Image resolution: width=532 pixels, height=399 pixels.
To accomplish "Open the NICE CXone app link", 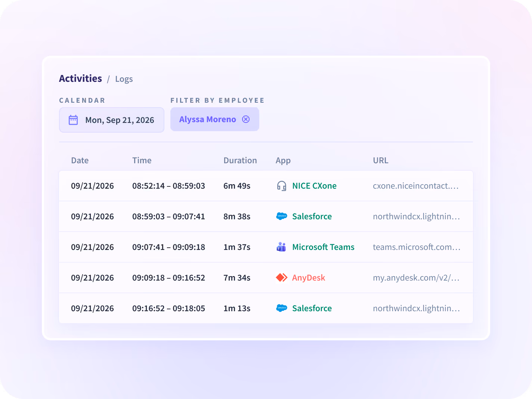I will click(314, 186).
